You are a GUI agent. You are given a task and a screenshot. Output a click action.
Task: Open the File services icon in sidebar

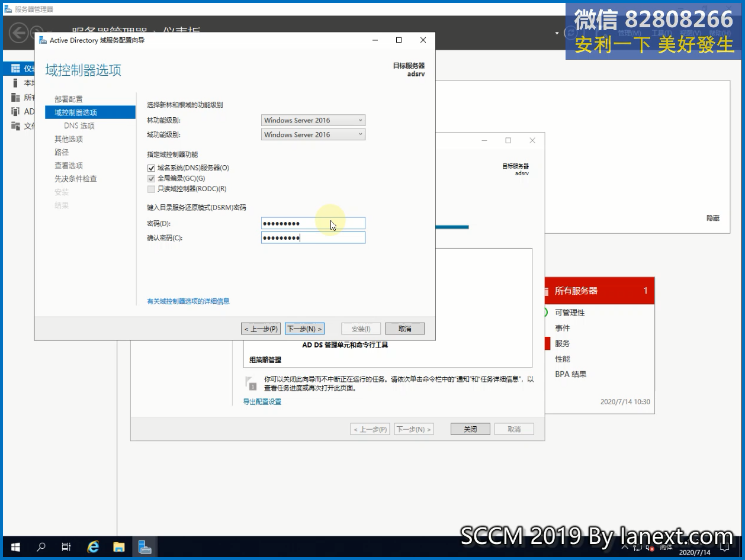coord(15,125)
